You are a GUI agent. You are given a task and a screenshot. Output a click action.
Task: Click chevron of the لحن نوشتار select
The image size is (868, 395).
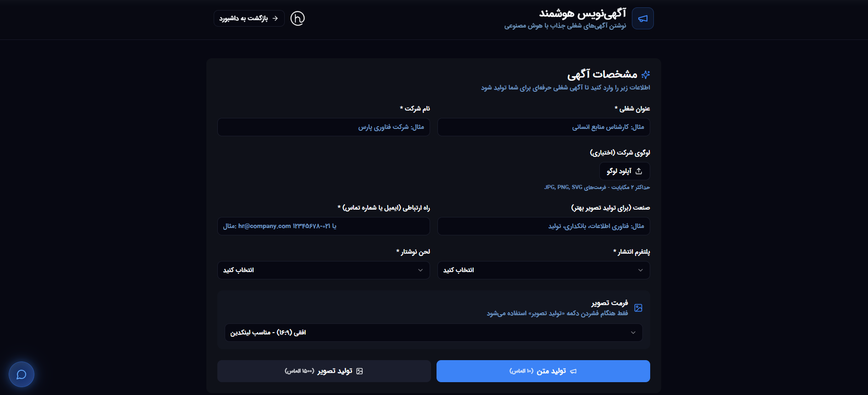point(420,270)
